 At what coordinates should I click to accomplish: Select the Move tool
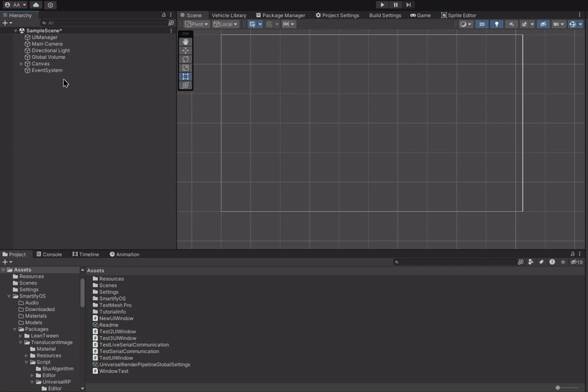coord(186,51)
